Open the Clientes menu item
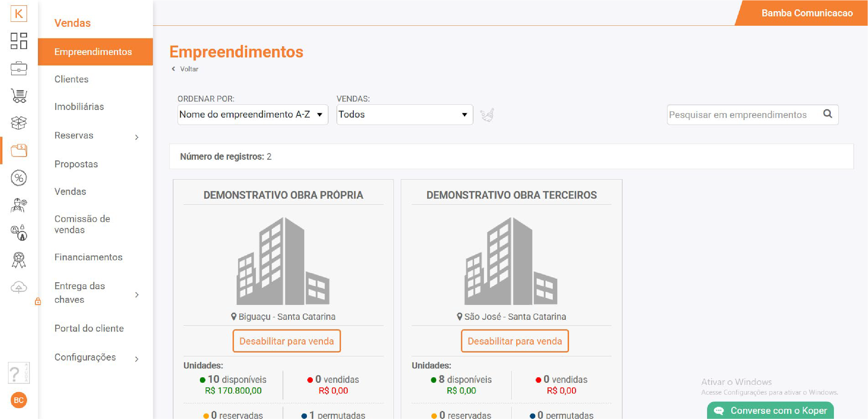Viewport: 868px width, 419px height. tap(72, 79)
